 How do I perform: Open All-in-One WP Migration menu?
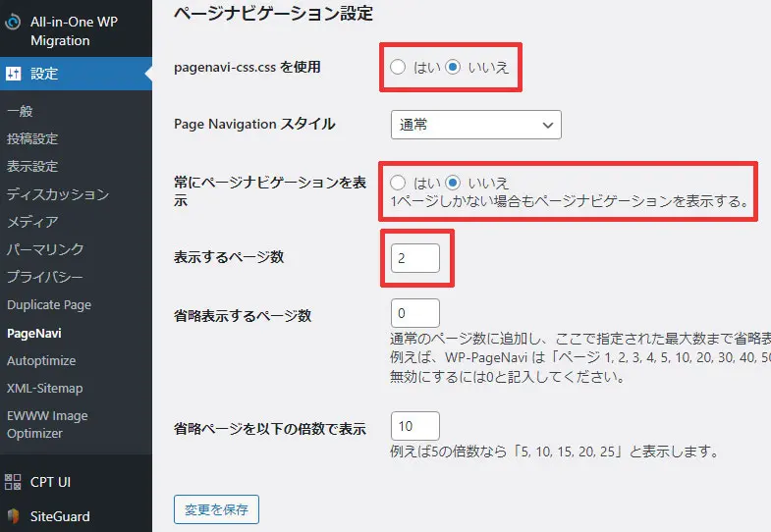click(x=76, y=31)
